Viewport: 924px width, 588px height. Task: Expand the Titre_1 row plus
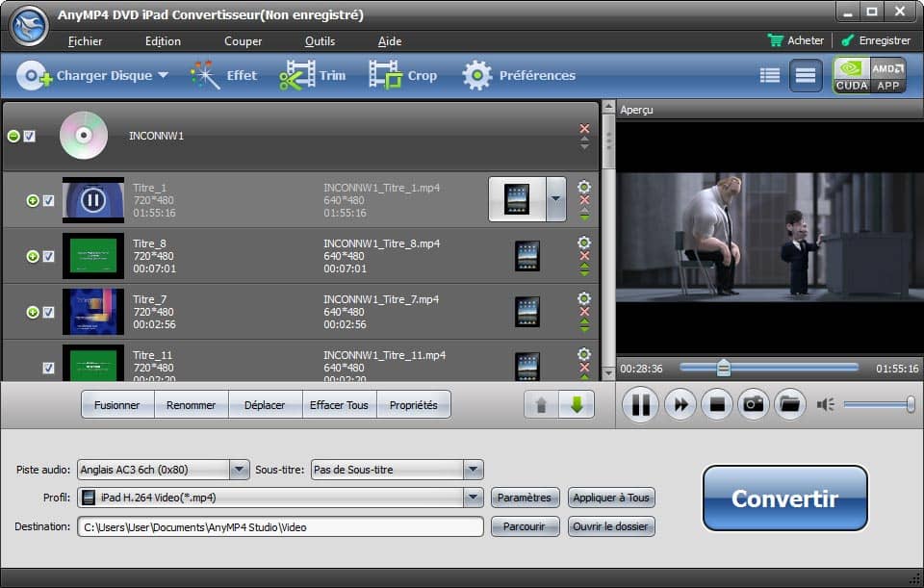(x=33, y=200)
